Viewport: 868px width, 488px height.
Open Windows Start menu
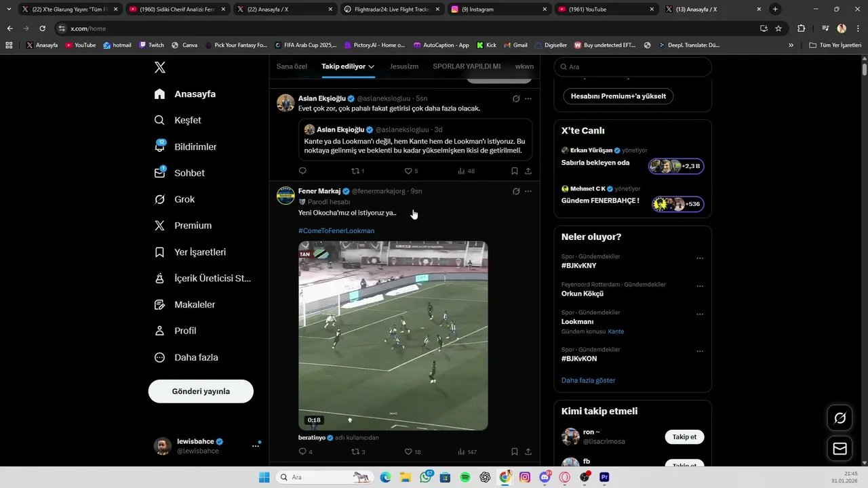pos(264,477)
